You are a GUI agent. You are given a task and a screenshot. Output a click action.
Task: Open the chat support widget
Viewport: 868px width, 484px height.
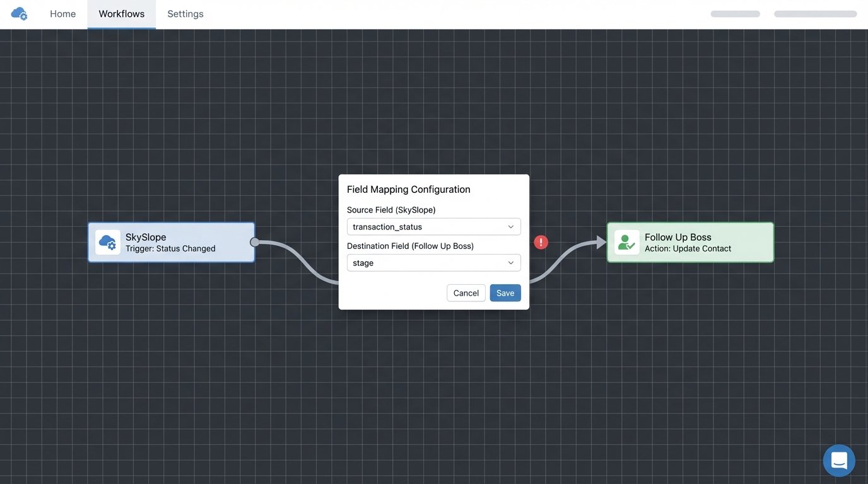click(x=838, y=461)
